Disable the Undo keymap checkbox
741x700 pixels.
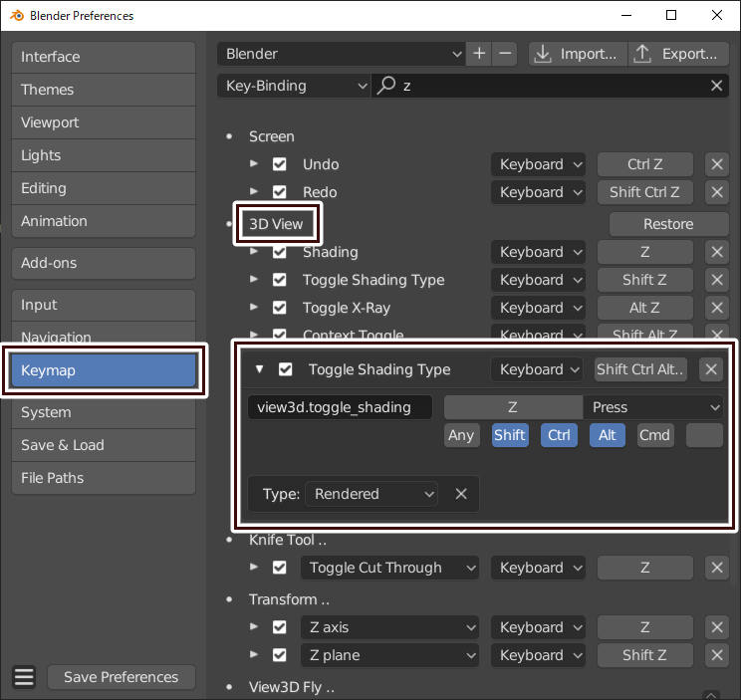(x=279, y=164)
